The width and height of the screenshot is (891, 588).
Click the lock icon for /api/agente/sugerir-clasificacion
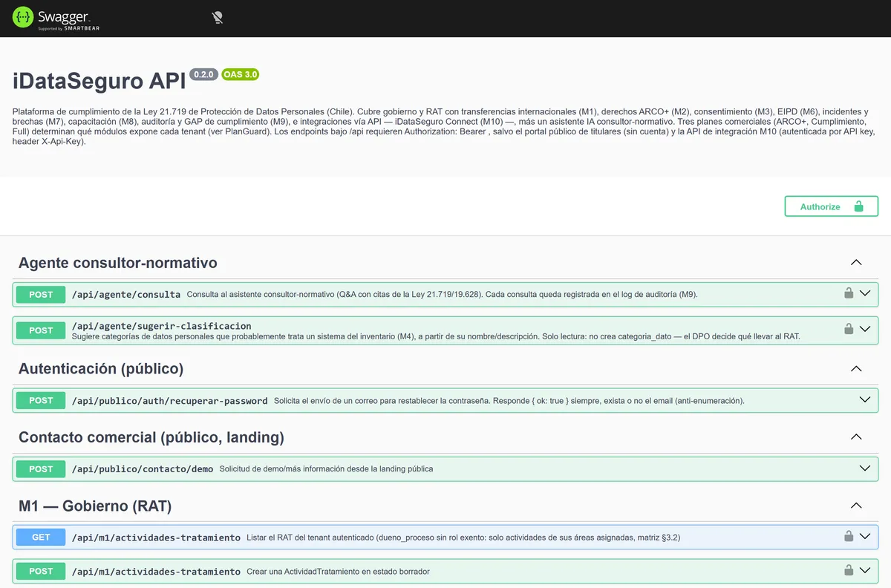click(849, 328)
